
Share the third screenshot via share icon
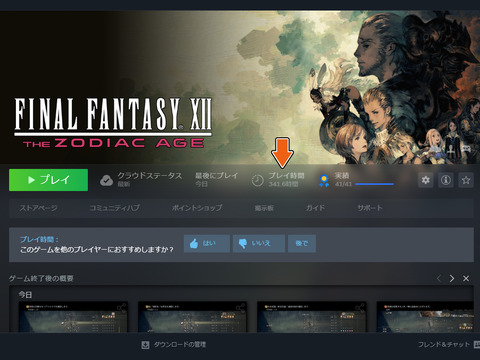(360, 308)
